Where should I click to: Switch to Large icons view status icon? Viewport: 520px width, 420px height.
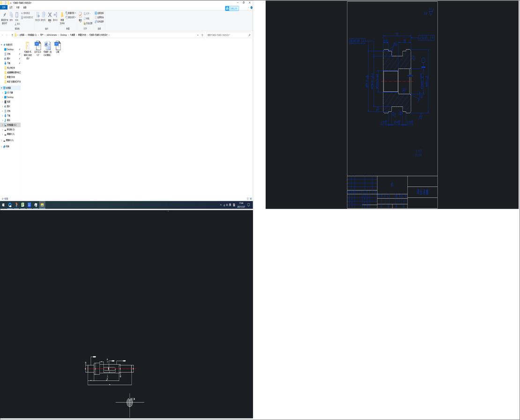(251, 199)
